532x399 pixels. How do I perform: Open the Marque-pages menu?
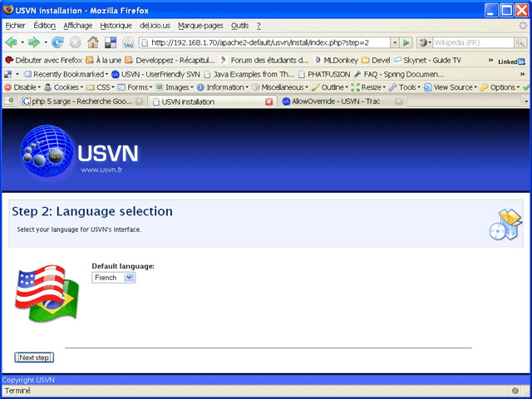tap(200, 26)
